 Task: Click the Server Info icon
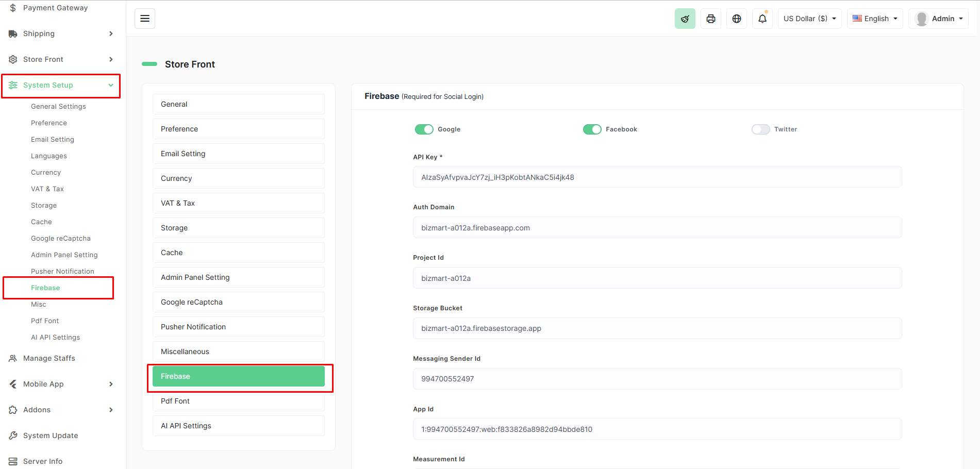tap(13, 461)
